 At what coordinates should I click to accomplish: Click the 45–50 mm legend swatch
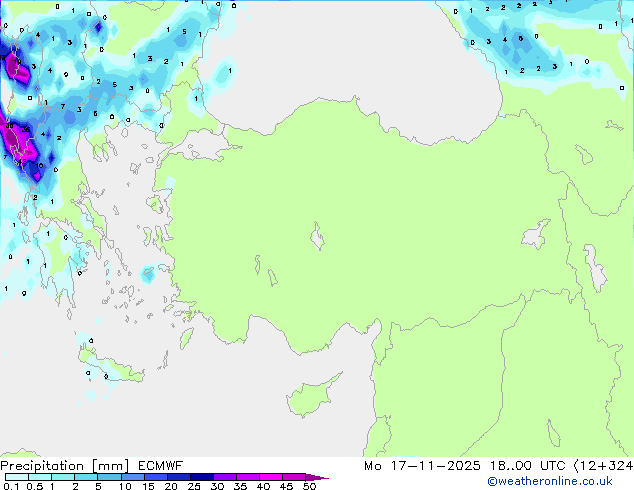pyautogui.click(x=294, y=477)
